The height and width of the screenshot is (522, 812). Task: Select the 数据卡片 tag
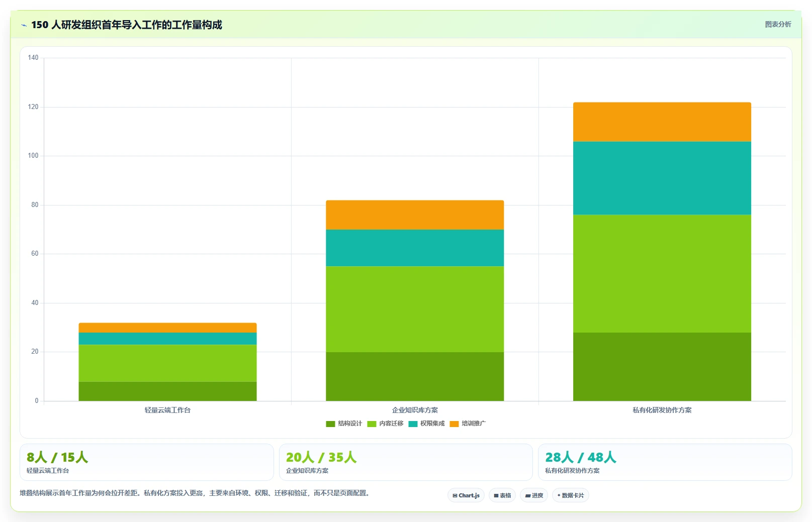[571, 495]
